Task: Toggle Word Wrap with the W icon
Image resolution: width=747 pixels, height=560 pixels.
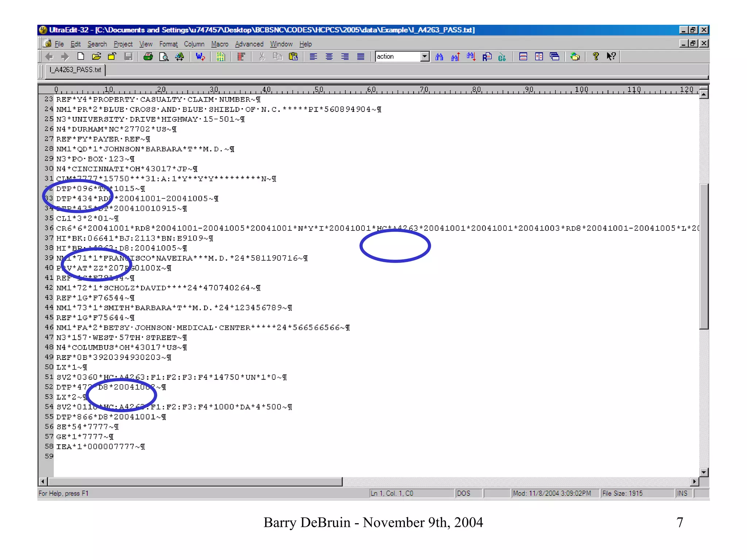Action: click(200, 57)
